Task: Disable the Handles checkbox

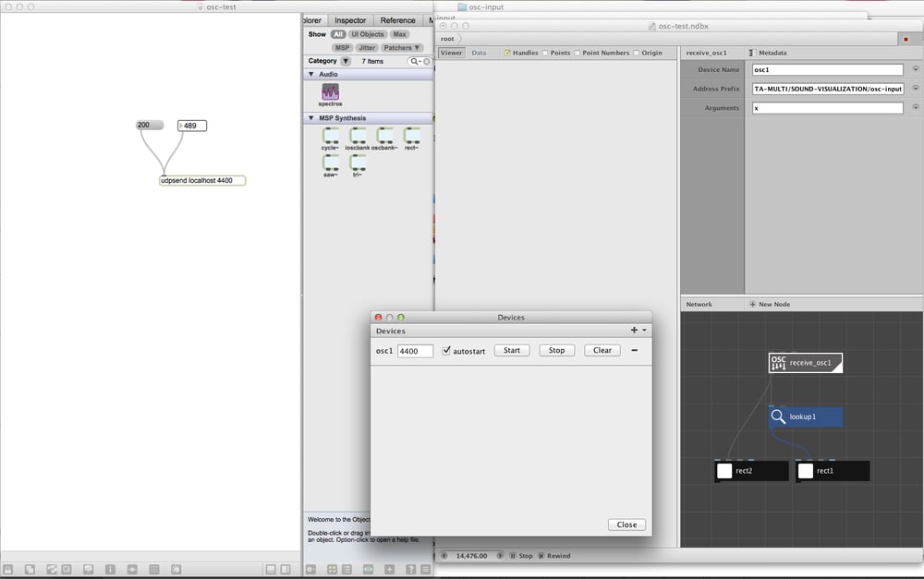Action: click(506, 53)
